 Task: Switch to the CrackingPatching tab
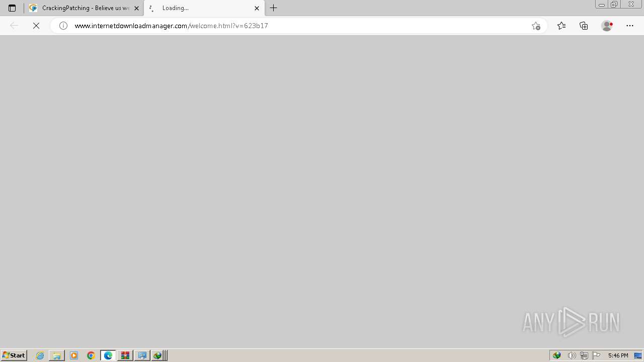point(84,8)
